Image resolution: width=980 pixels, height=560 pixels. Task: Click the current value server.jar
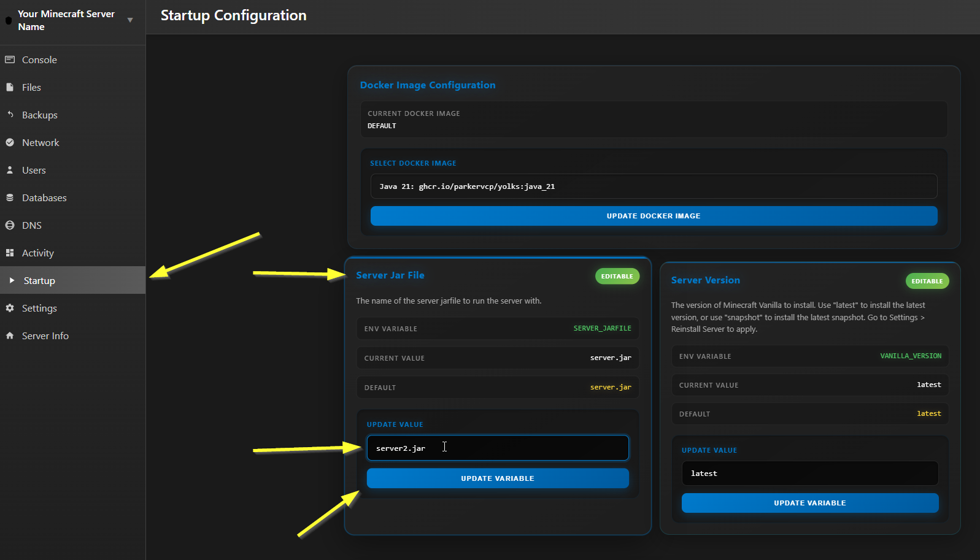[611, 358]
